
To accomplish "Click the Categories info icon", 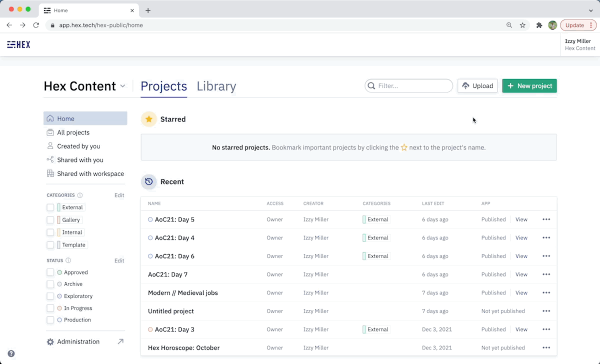I will point(80,195).
